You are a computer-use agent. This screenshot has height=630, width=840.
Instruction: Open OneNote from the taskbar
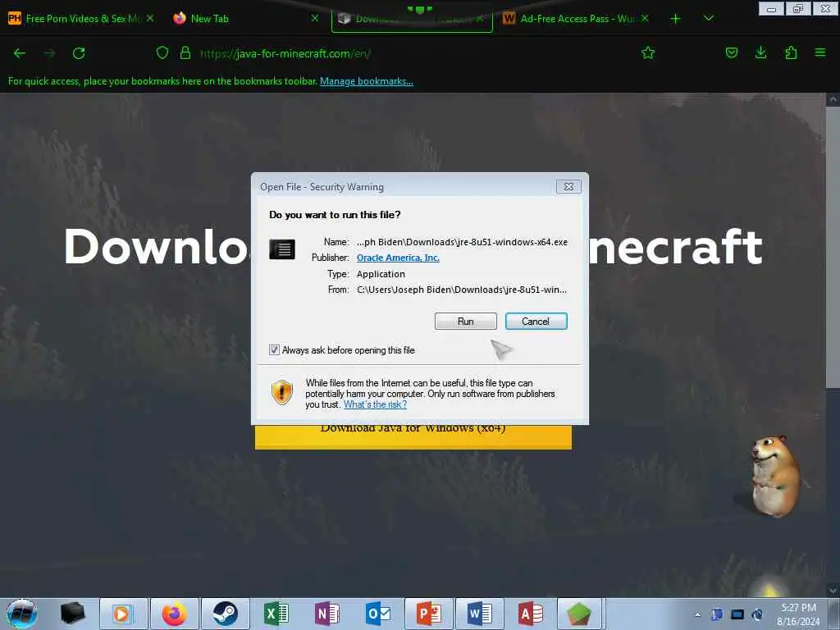tap(327, 614)
